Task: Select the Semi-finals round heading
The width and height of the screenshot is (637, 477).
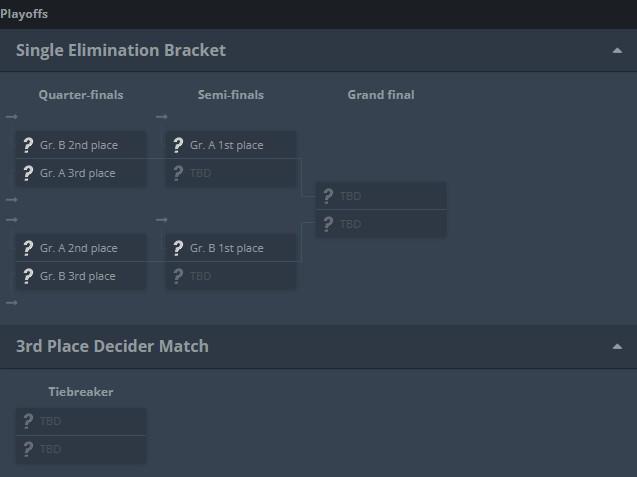Action: point(231,95)
